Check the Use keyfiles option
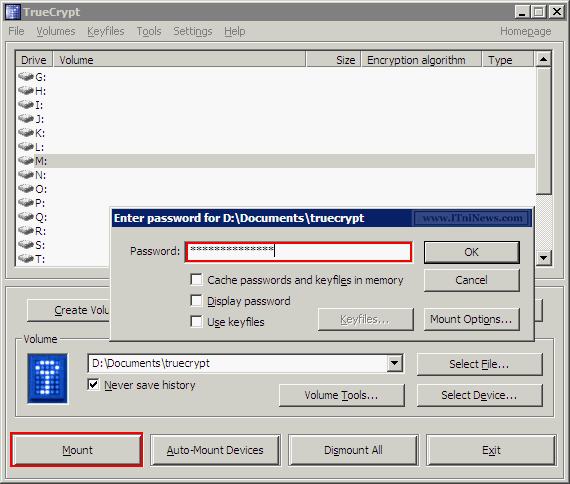Viewport: 570px width, 484px height. tap(196, 322)
